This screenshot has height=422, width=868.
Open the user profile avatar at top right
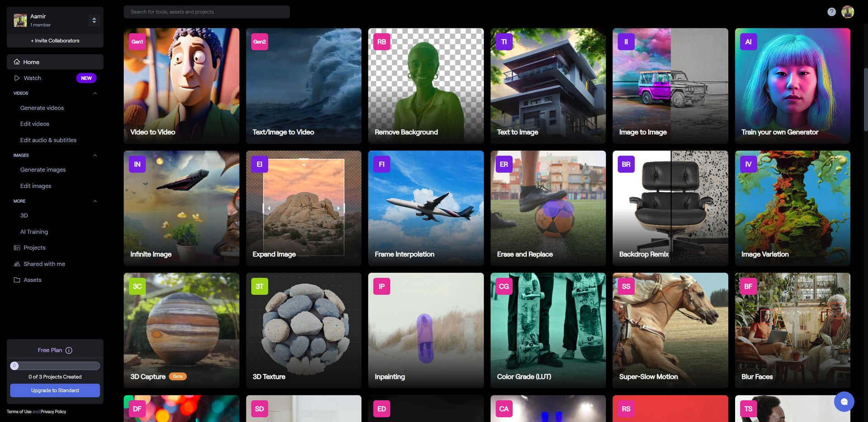coord(848,12)
